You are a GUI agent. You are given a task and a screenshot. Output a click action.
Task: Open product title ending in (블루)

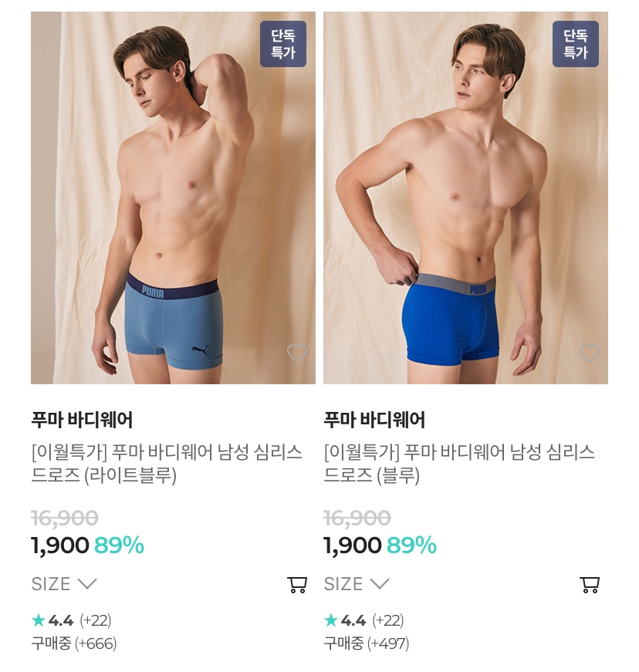(x=459, y=464)
